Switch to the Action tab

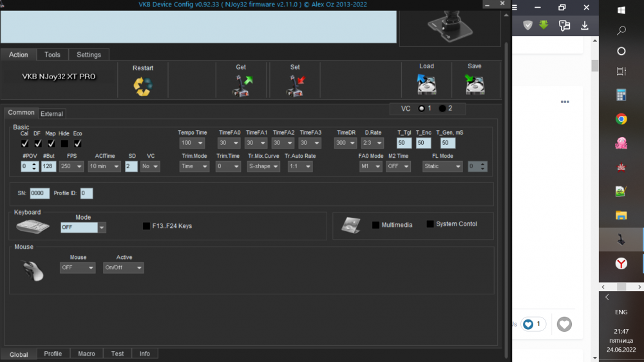(19, 55)
